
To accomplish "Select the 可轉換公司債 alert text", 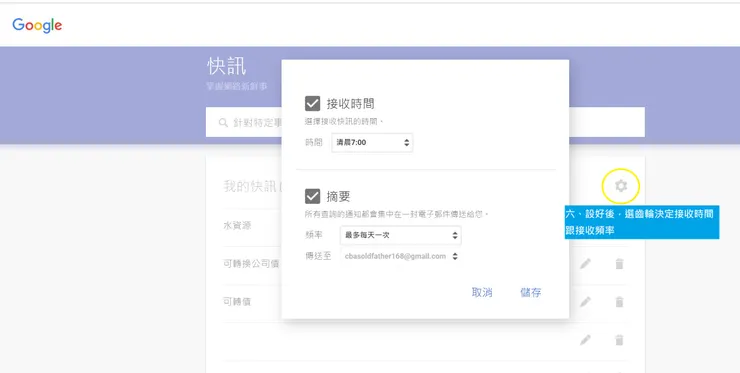I will click(x=251, y=263).
